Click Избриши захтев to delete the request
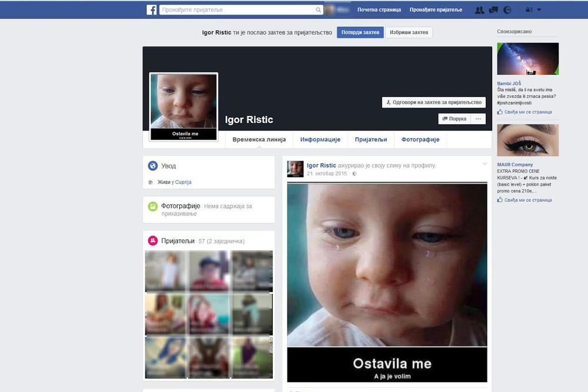The width and height of the screenshot is (588, 392). click(x=409, y=32)
